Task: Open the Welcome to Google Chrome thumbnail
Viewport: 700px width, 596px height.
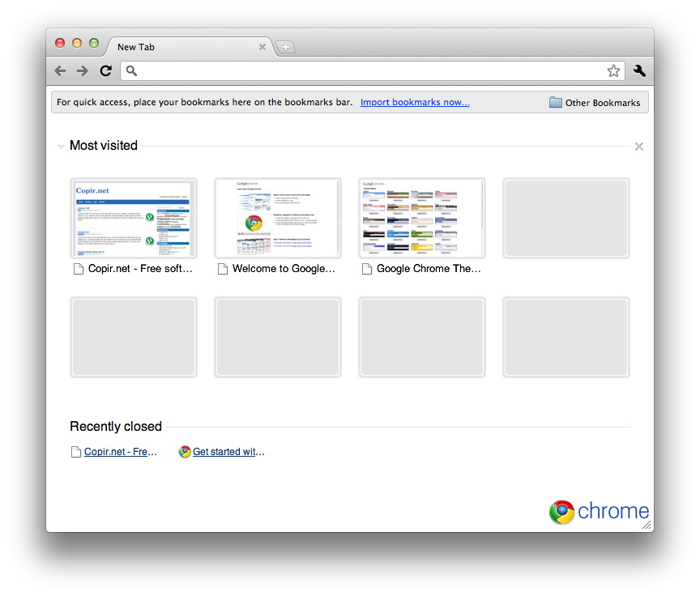Action: click(278, 219)
